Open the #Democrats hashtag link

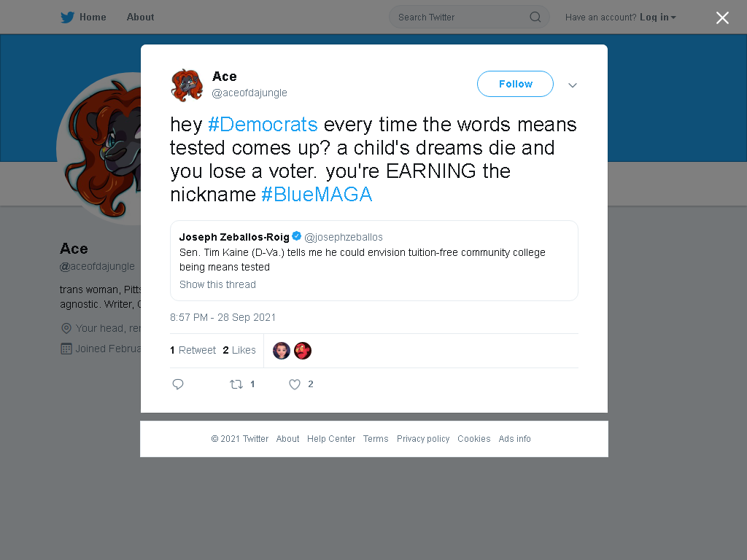pyautogui.click(x=263, y=124)
